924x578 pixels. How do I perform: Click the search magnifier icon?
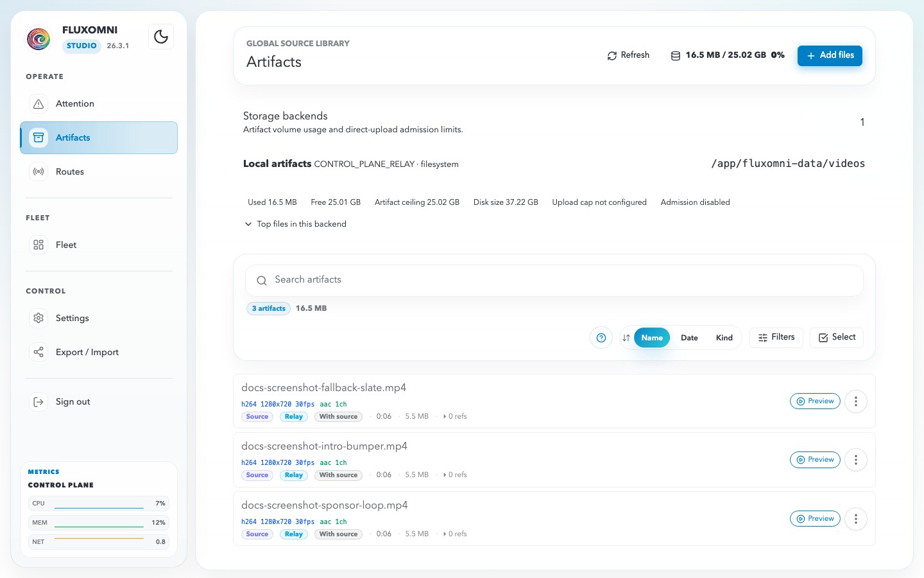(262, 281)
